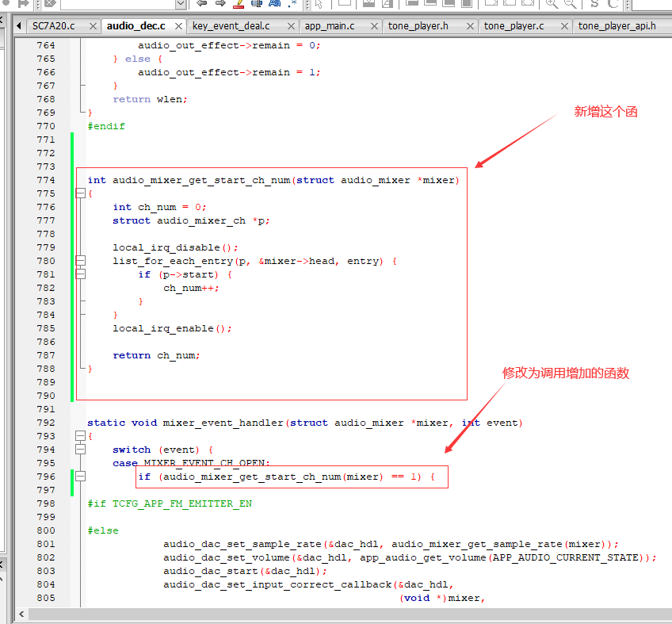Click 'local_irq_enable' on line 785

pos(163,328)
